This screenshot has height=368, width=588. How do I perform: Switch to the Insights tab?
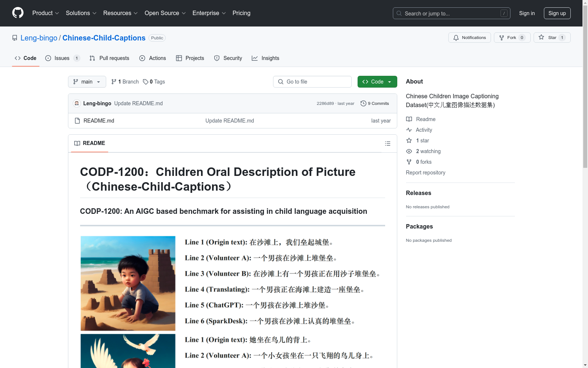(x=265, y=58)
